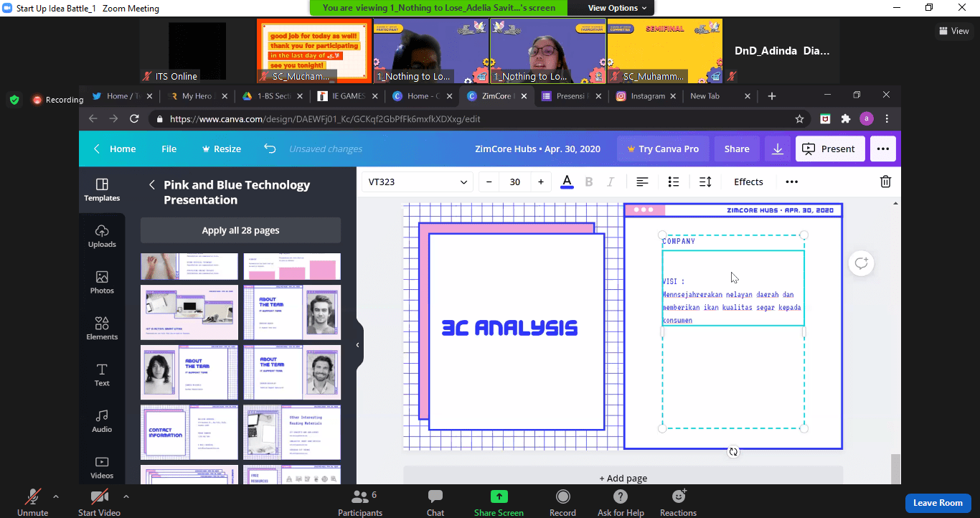
Task: Open line spacing settings
Action: pos(705,182)
